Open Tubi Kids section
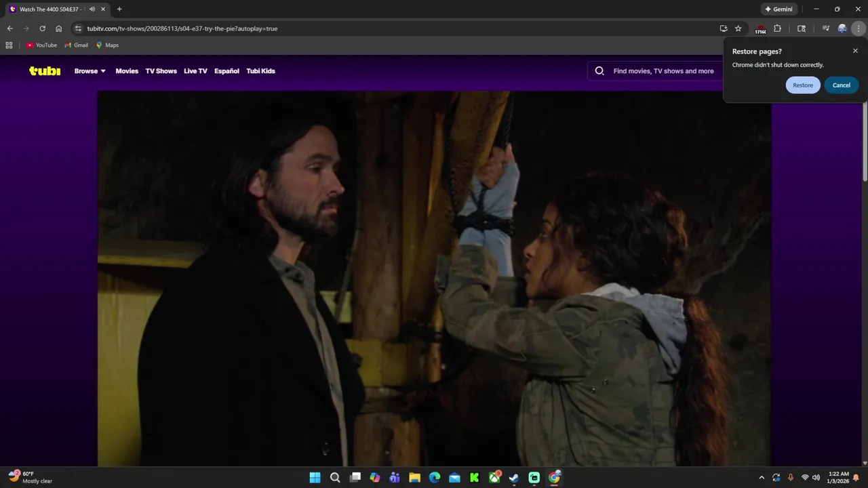The image size is (868, 488). (260, 70)
